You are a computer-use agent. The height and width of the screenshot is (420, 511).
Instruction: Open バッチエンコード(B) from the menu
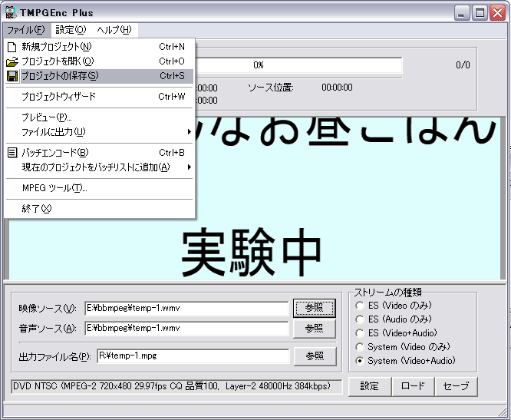[100, 153]
